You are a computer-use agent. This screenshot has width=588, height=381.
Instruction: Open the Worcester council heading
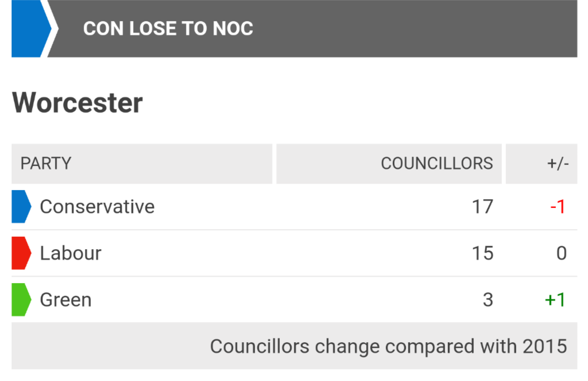pos(77,103)
